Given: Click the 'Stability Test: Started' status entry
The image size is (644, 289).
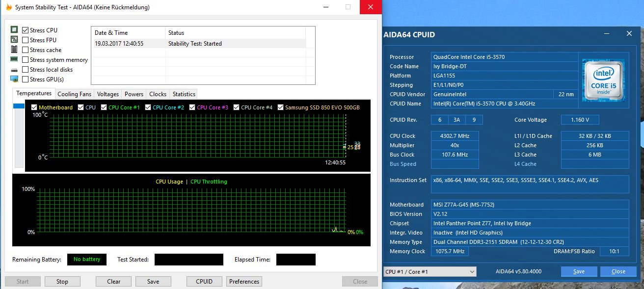Looking at the screenshot, I should [195, 44].
